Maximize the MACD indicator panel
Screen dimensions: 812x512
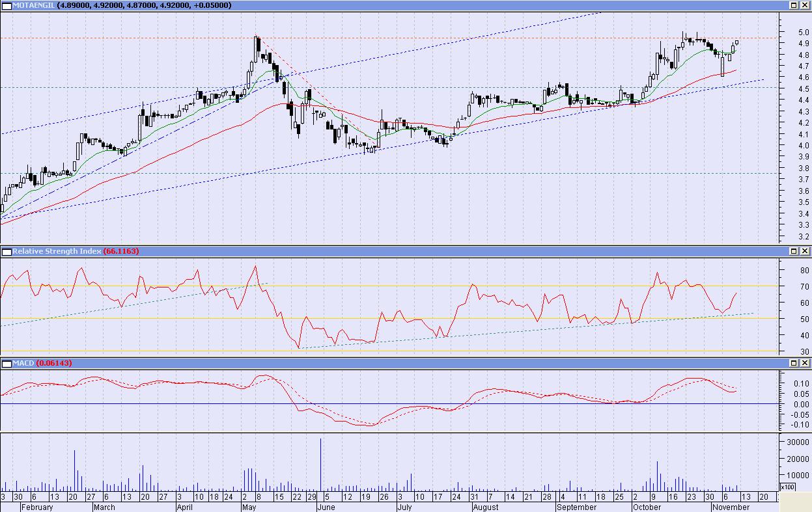794,362
